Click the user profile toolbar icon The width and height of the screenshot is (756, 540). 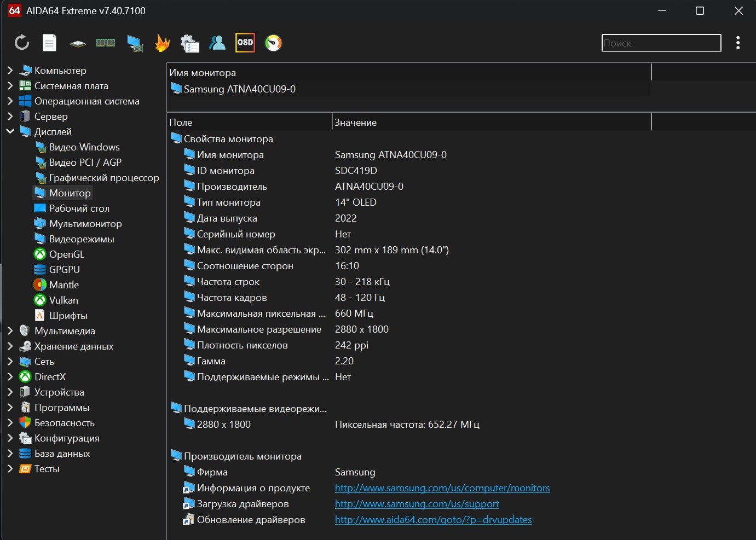tap(217, 43)
